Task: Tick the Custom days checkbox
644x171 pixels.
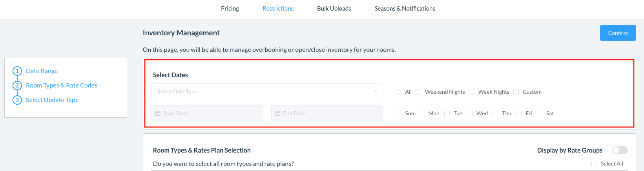Action: [x=516, y=92]
